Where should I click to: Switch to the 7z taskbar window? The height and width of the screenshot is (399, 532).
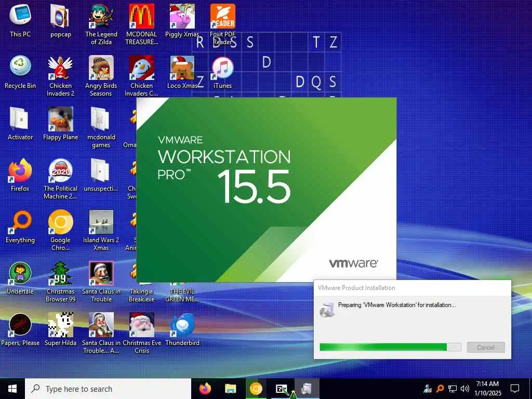281,389
